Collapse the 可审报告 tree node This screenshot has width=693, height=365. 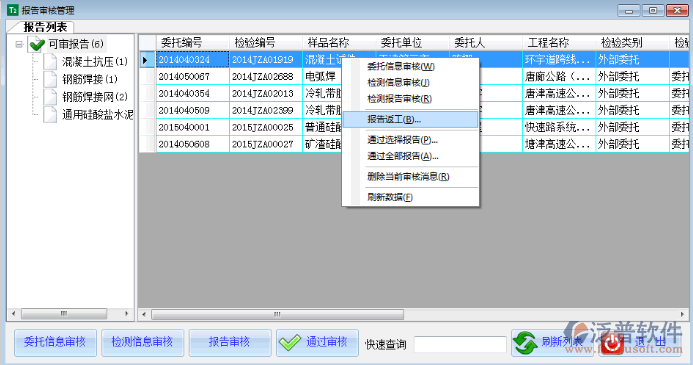point(19,44)
